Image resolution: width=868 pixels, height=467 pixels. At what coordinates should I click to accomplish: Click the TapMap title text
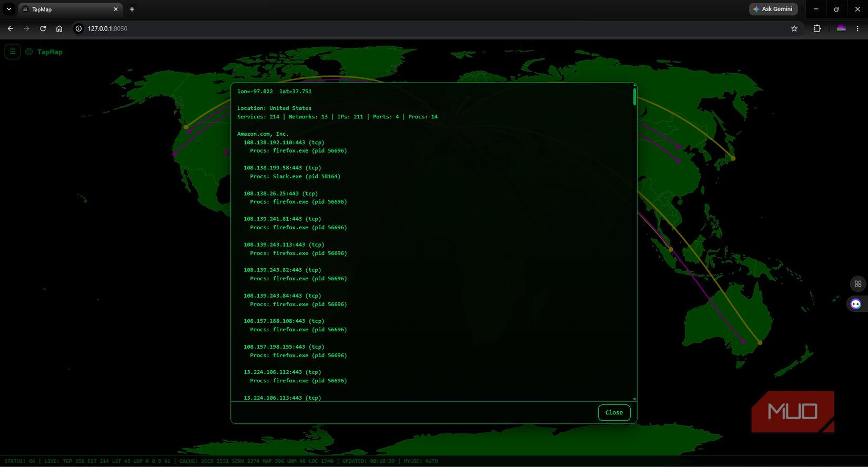point(50,52)
